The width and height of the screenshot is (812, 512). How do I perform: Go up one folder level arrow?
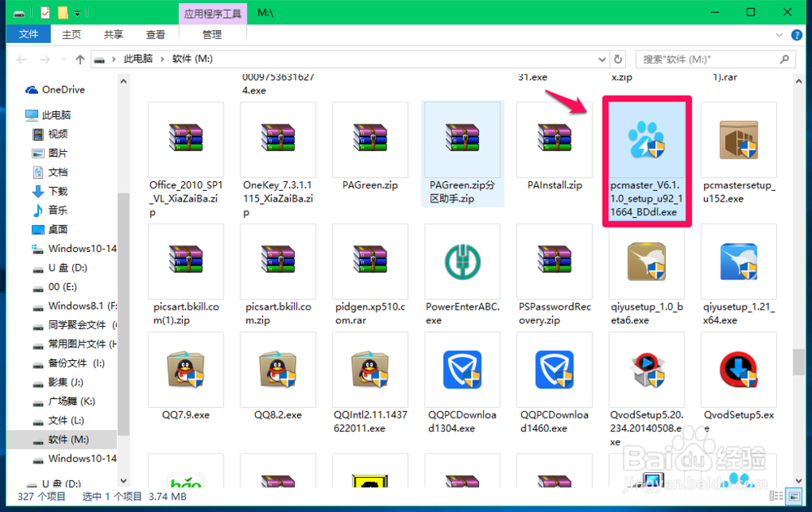tap(80, 59)
